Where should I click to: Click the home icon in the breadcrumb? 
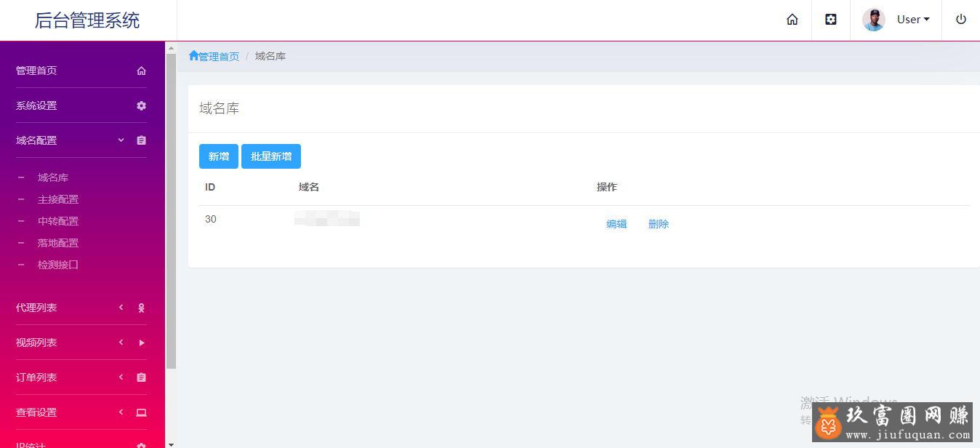click(x=193, y=56)
